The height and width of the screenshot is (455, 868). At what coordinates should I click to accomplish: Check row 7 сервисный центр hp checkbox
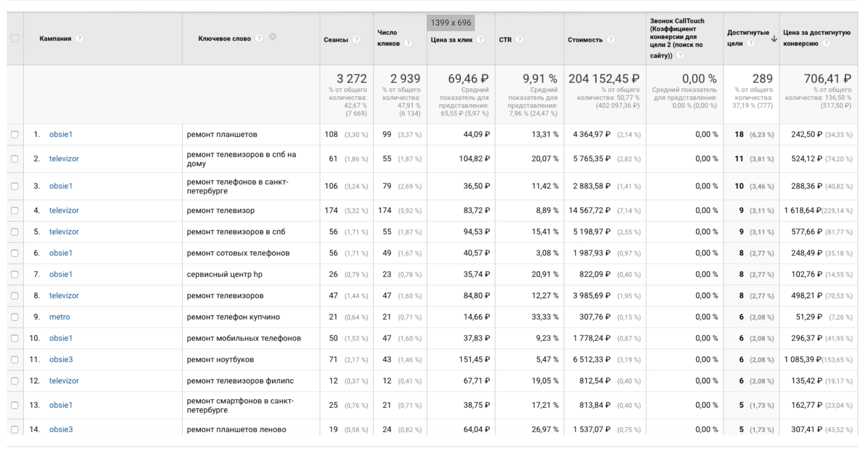pos(15,274)
